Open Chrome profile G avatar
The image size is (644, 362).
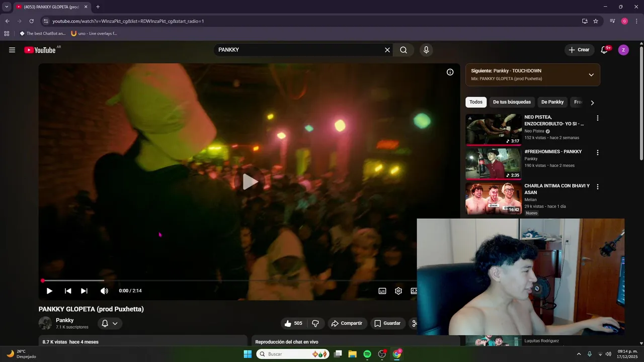[x=624, y=21]
